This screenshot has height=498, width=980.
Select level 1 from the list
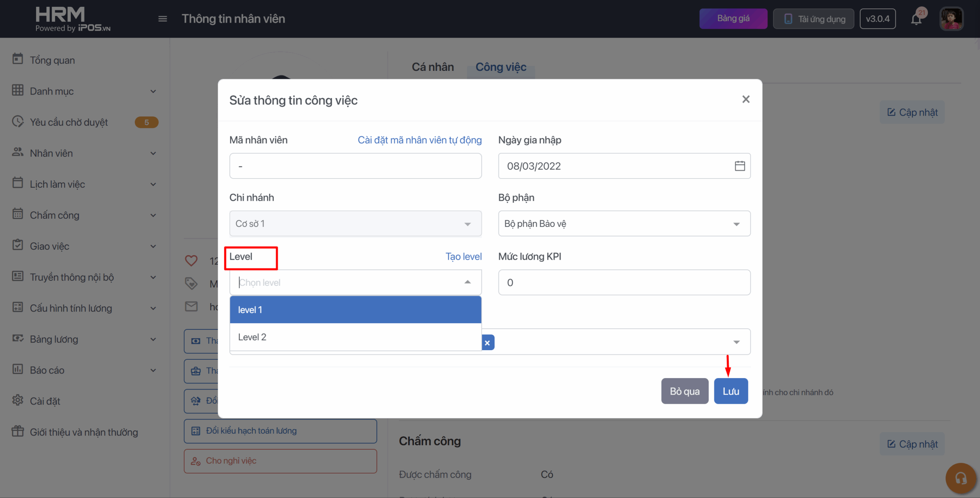pyautogui.click(x=355, y=310)
